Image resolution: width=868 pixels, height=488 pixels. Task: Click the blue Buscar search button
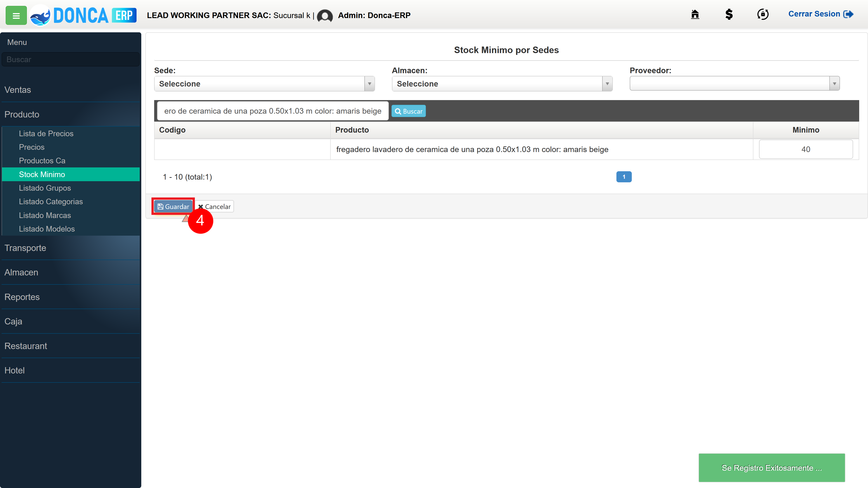[x=408, y=111]
